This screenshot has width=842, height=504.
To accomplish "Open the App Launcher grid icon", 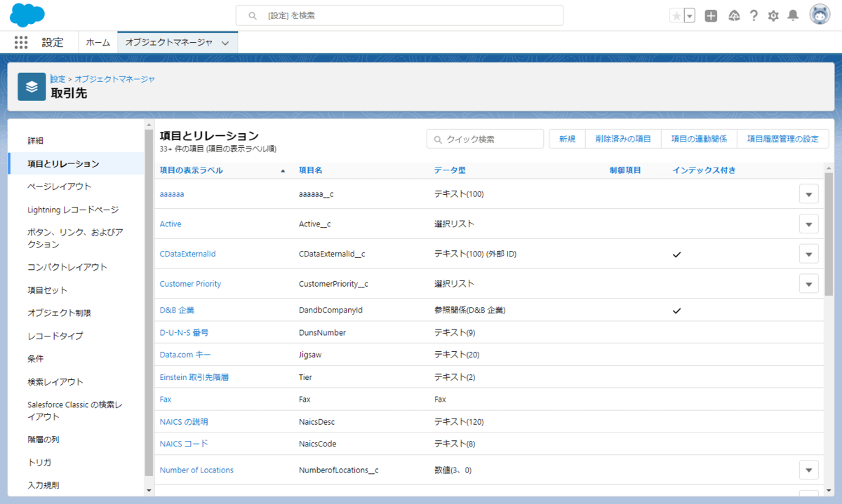I will (21, 42).
